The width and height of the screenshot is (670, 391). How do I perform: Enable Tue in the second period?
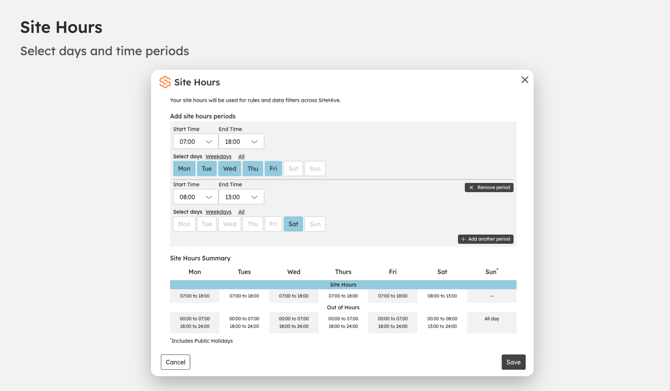pyautogui.click(x=207, y=224)
